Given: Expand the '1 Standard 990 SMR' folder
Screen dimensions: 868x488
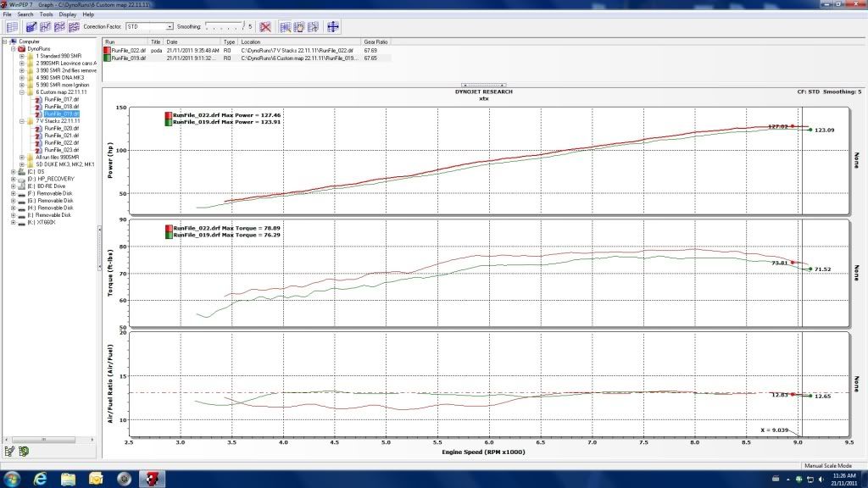Looking at the screenshot, I should coord(21,56).
